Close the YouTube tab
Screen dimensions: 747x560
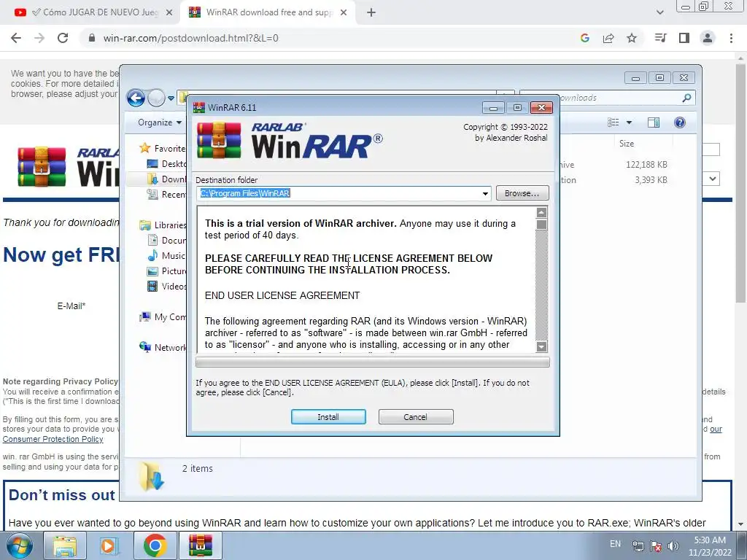click(169, 13)
